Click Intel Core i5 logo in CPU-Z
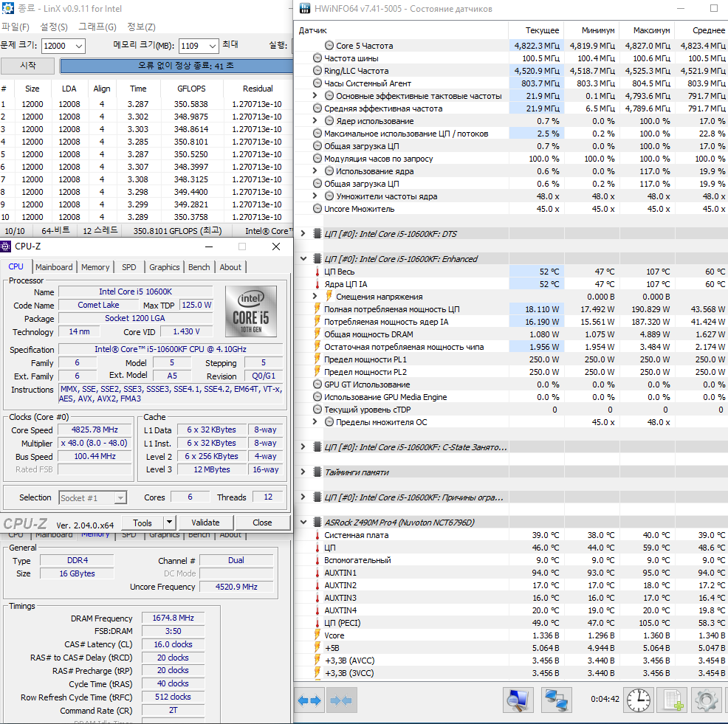The height and width of the screenshot is (724, 728). coord(251,311)
